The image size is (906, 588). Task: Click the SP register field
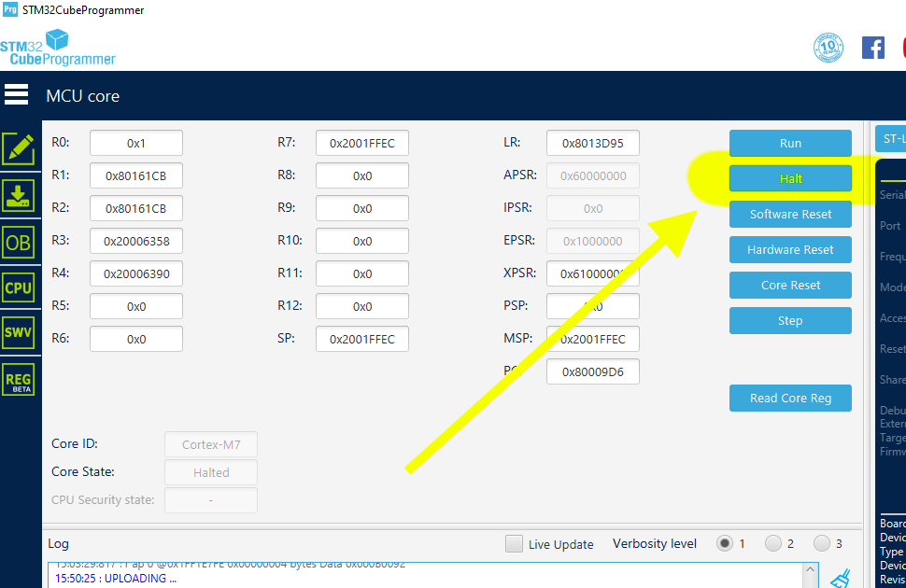(x=362, y=339)
